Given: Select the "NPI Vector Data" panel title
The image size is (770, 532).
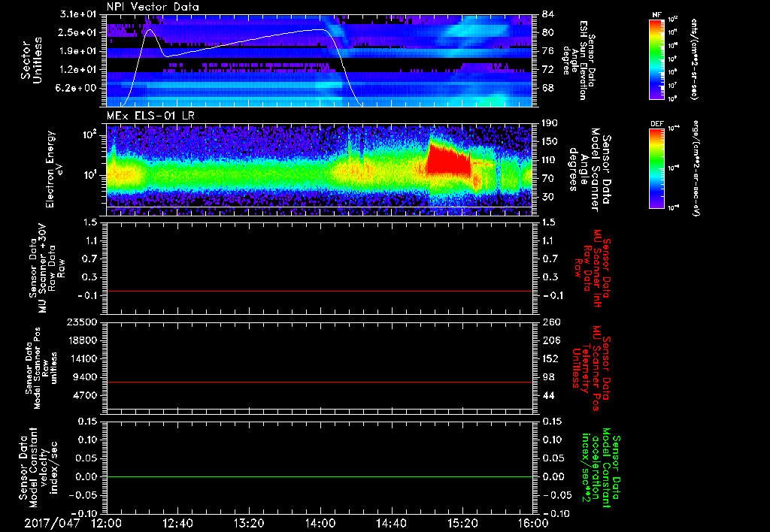Looking at the screenshot, I should click(153, 7).
